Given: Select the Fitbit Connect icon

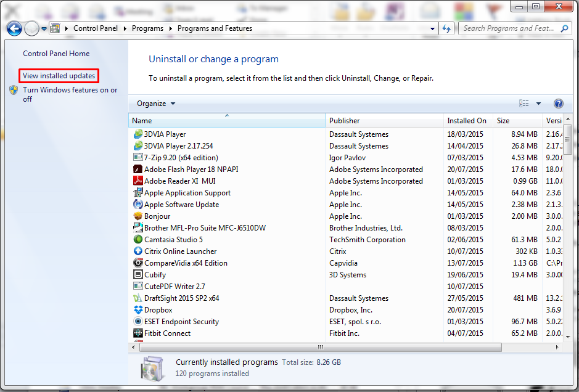Looking at the screenshot, I should [x=138, y=333].
